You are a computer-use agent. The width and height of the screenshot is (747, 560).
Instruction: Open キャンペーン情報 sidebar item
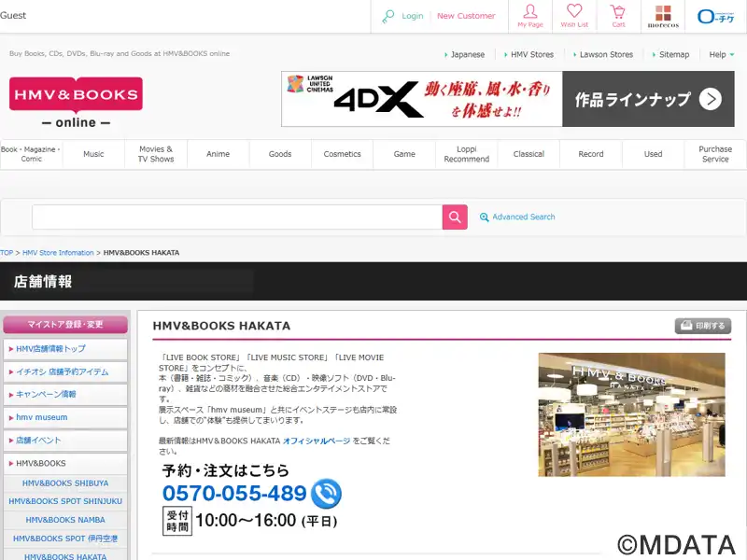pos(65,394)
